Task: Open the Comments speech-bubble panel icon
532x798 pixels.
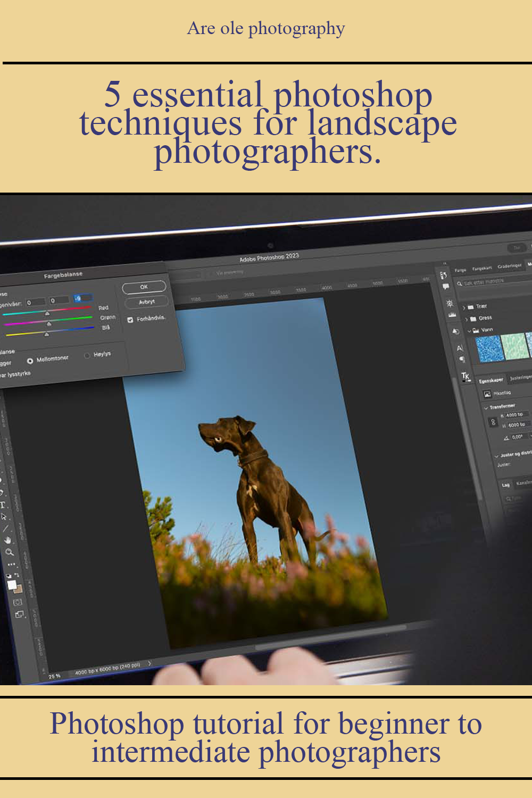Action: tap(446, 287)
